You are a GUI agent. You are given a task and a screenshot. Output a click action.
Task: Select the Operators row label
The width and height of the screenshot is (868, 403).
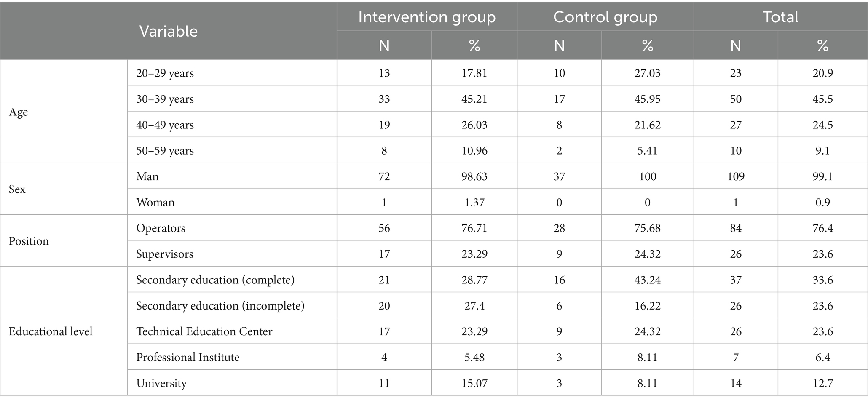click(161, 228)
